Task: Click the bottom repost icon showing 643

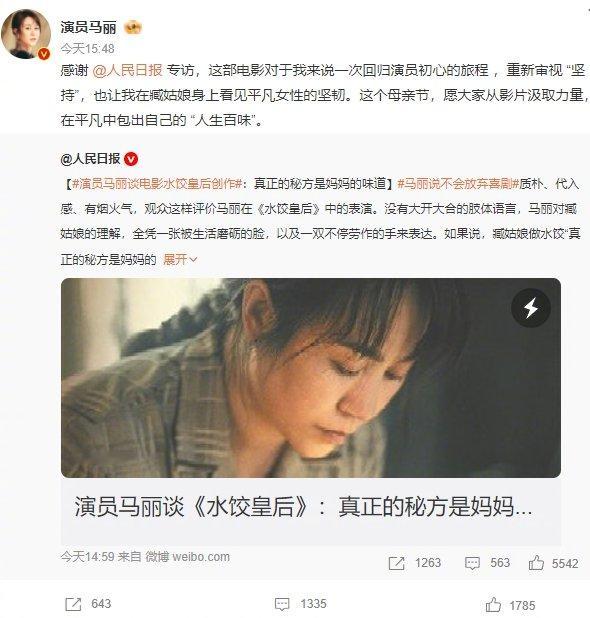Action: click(x=73, y=604)
